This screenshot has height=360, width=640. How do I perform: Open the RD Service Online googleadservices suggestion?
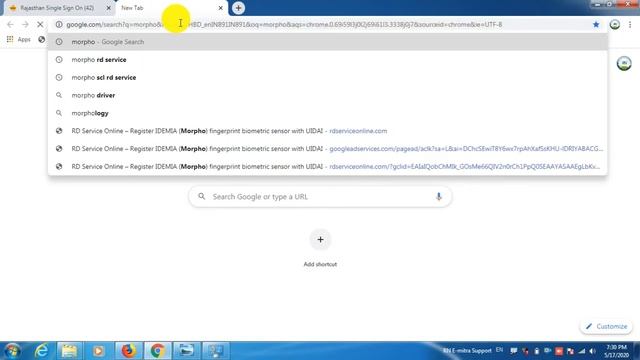pyautogui.click(x=327, y=149)
